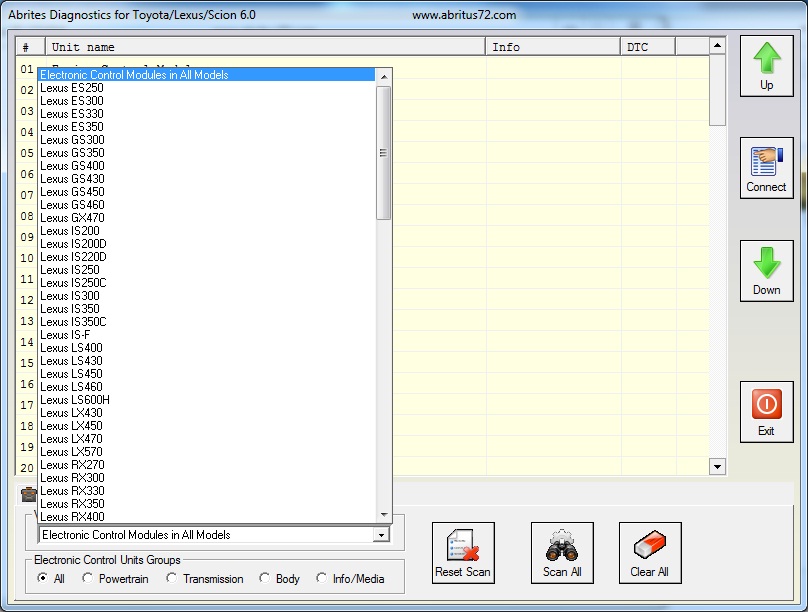This screenshot has height=612, width=808.
Task: Select the Body radio button
Action: [264, 578]
